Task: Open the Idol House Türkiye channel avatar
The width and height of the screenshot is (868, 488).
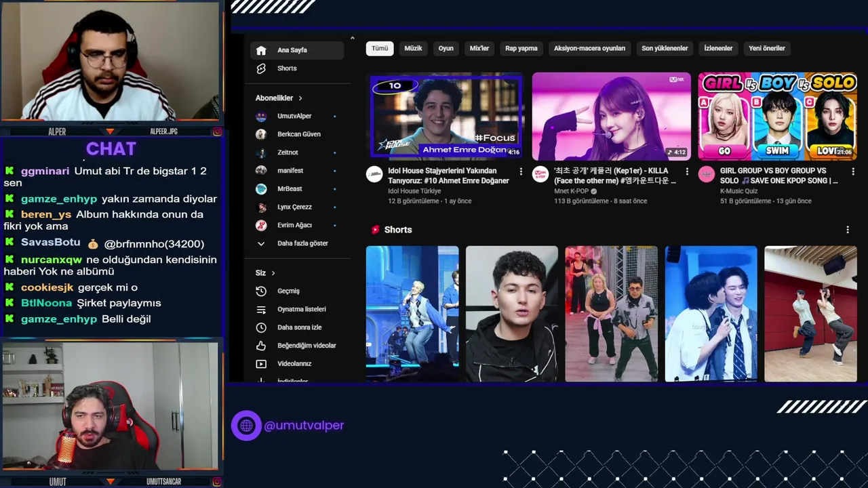Action: pyautogui.click(x=374, y=174)
